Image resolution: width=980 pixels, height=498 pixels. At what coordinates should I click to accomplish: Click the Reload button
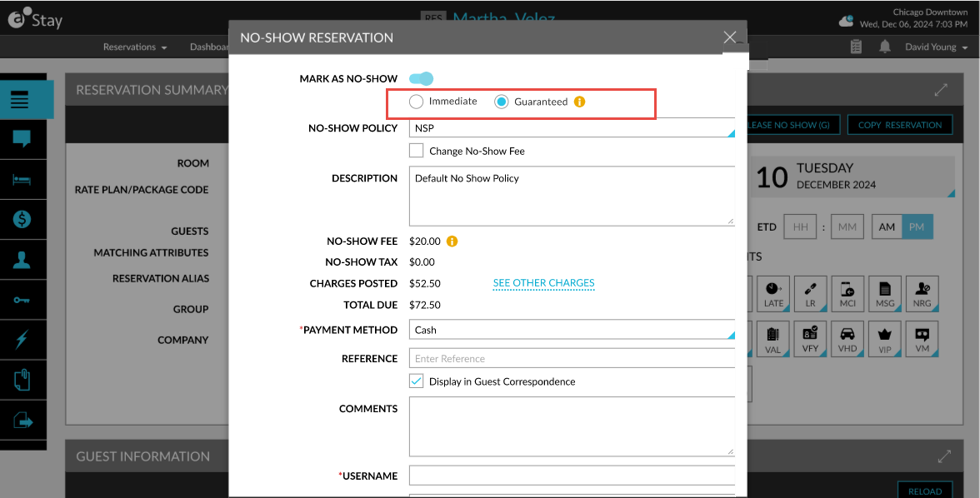point(925,491)
